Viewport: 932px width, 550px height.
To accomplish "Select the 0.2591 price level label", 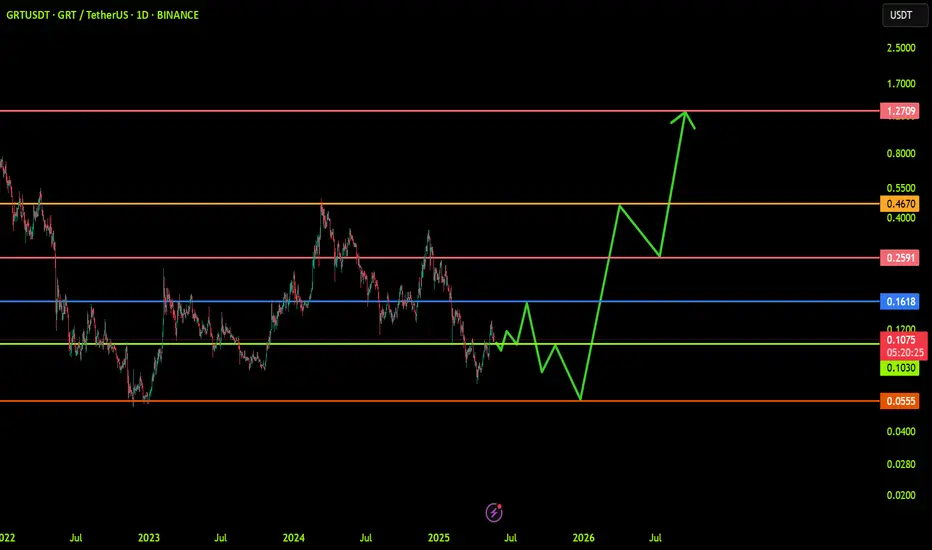I will click(x=899, y=257).
